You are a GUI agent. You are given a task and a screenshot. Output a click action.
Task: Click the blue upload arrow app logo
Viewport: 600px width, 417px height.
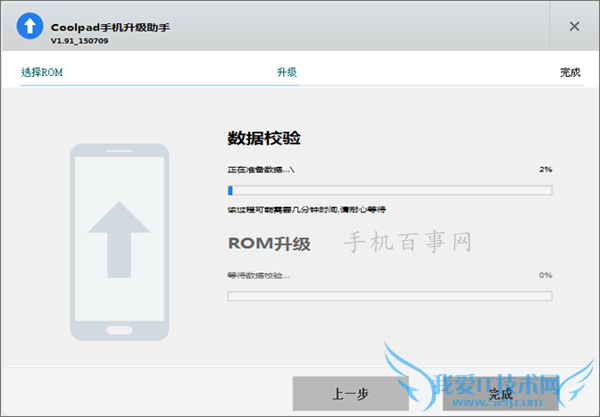pos(30,26)
